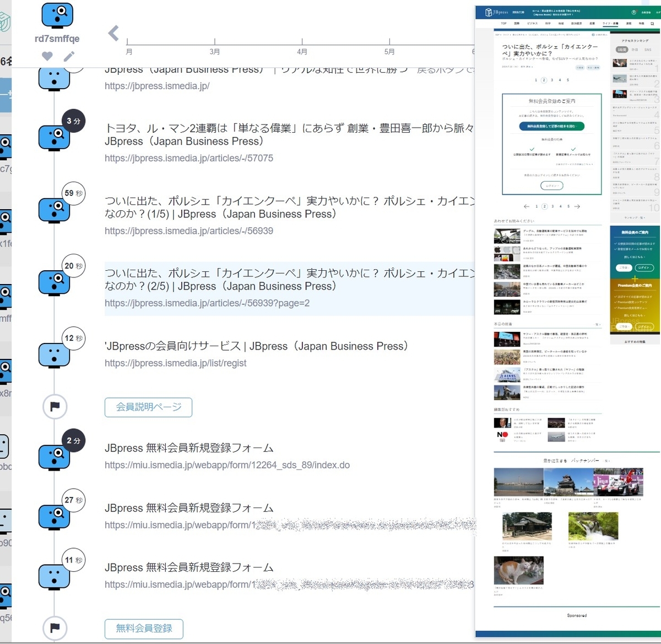Select 無料会員新規登録フォーム title in the 27 秒 entry
This screenshot has width=661, height=644.
click(189, 508)
